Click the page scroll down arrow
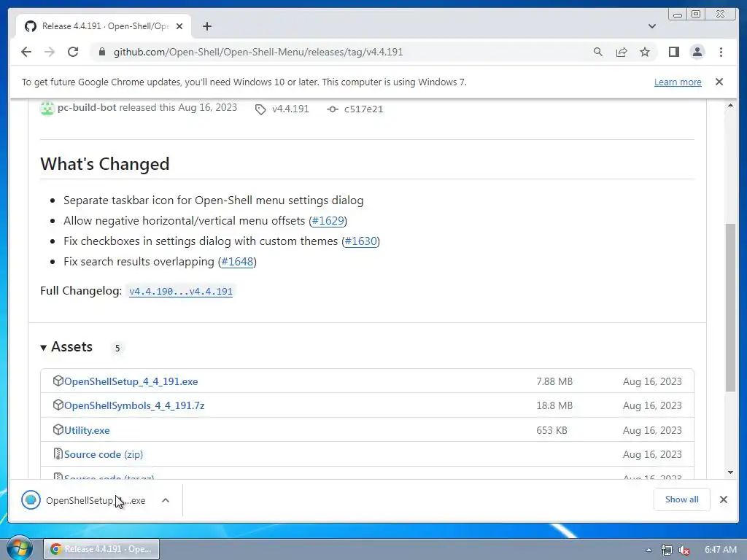747x560 pixels. (x=730, y=472)
